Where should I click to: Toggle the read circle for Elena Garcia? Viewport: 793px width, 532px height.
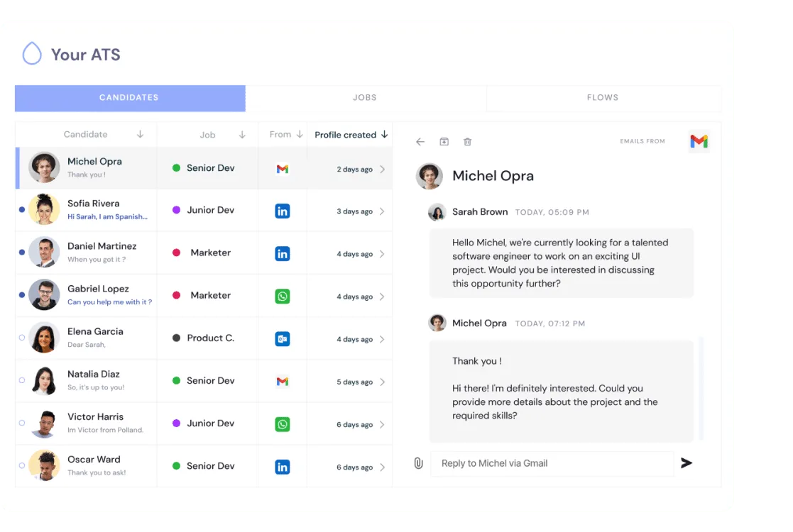click(22, 338)
